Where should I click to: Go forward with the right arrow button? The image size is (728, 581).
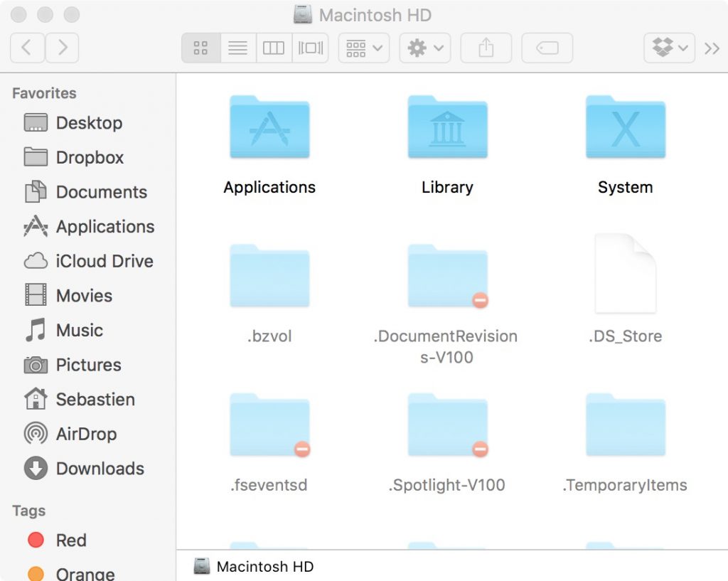click(63, 48)
